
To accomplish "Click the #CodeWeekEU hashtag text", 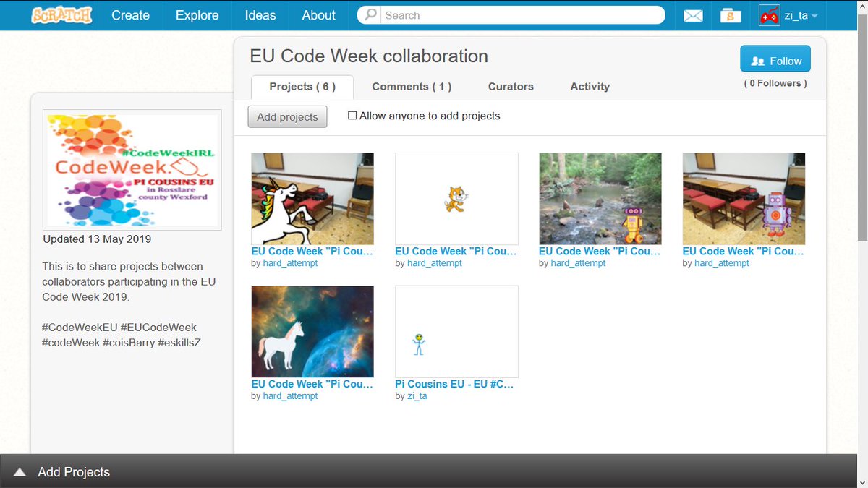I will (80, 328).
